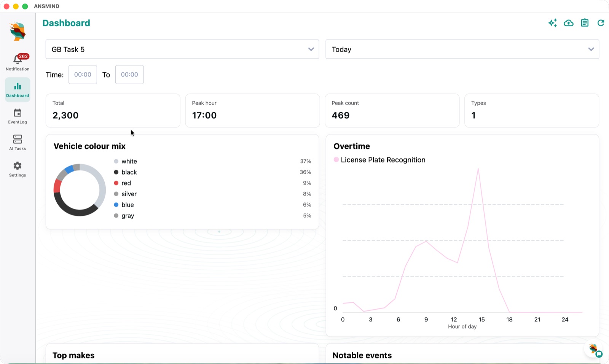The image size is (609, 364).
Task: Maximize the window with green button
Action: (x=25, y=6)
